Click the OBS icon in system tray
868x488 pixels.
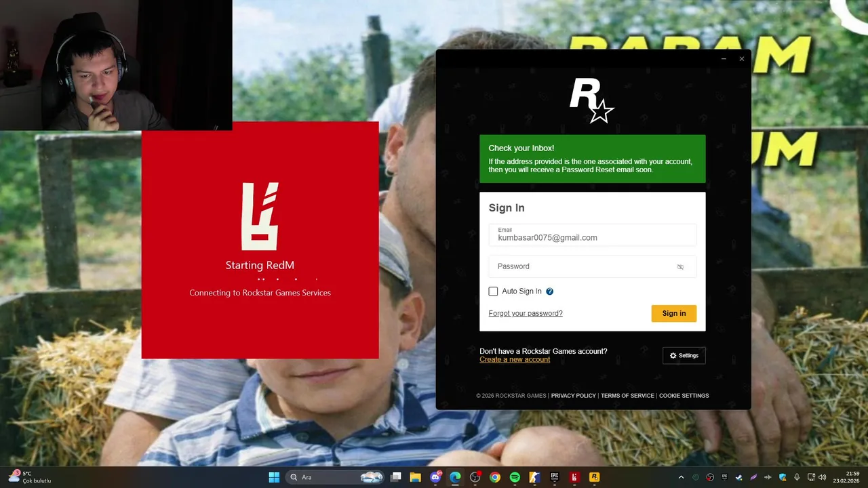pos(710,477)
